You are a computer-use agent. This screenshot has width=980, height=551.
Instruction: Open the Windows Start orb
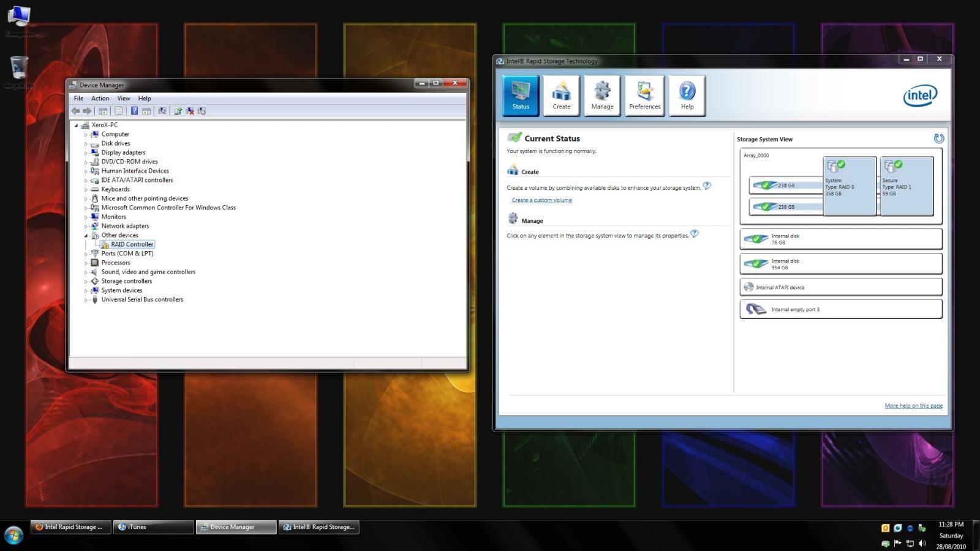tap(13, 535)
